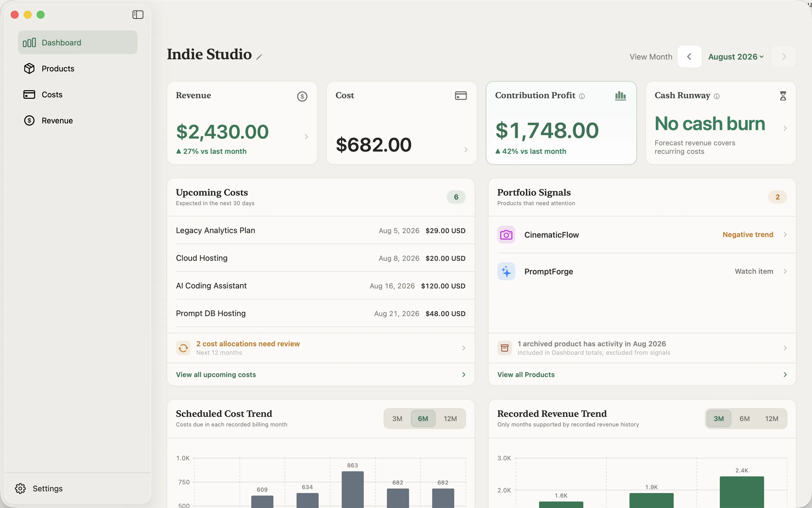Viewport: 812px width, 508px height.
Task: Edit studio name with pencil icon
Action: click(259, 57)
